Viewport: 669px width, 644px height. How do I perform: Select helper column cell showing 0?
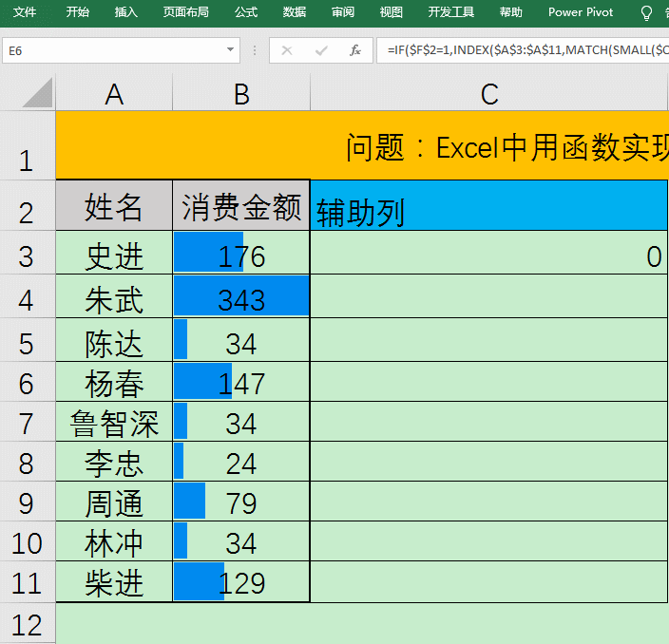pos(489,253)
